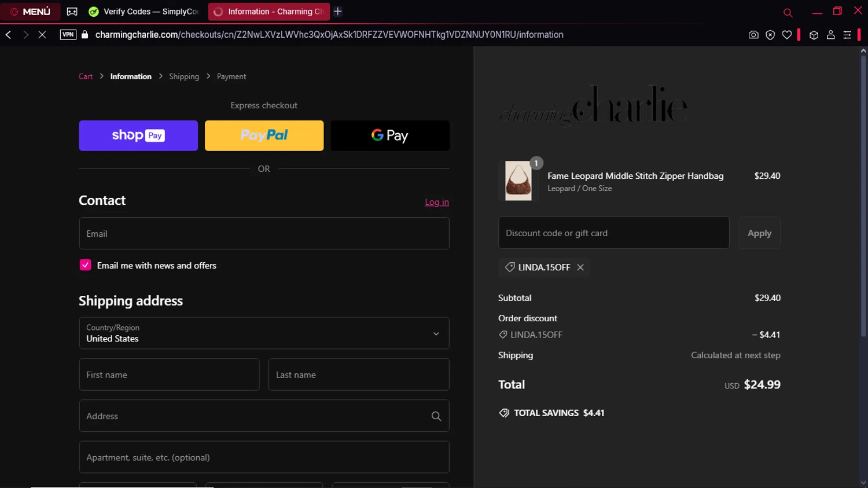Viewport: 868px width, 488px height.
Task: Open the Country/Region dropdown
Action: click(x=264, y=333)
